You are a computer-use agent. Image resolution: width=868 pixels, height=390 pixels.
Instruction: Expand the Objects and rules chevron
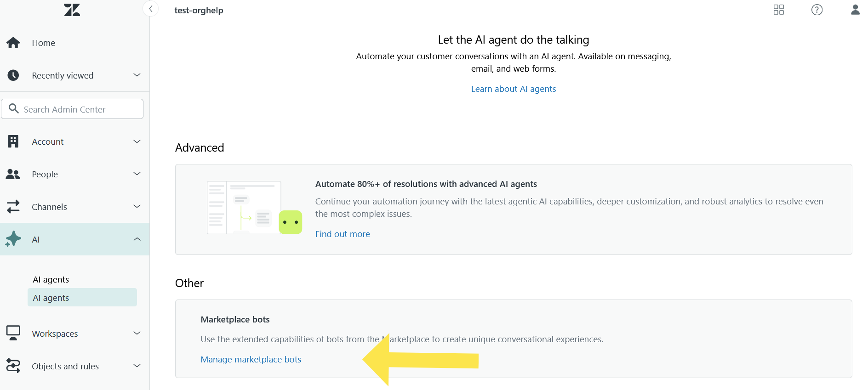(137, 366)
